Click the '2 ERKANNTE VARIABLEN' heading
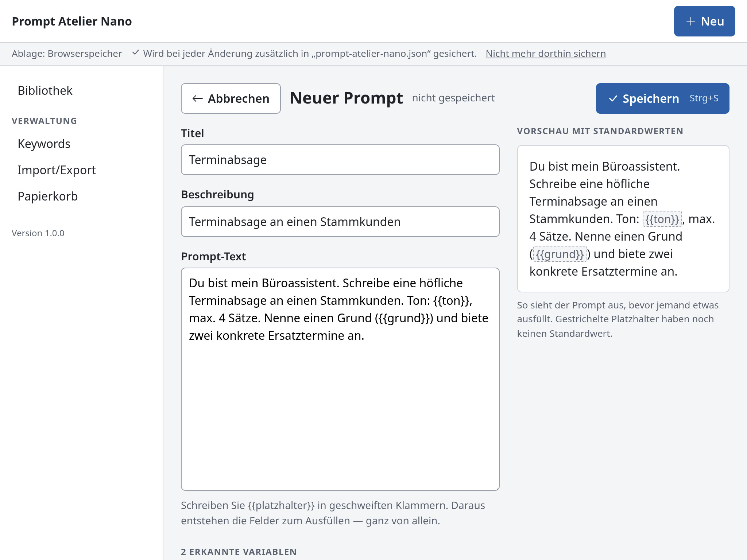 click(x=239, y=552)
